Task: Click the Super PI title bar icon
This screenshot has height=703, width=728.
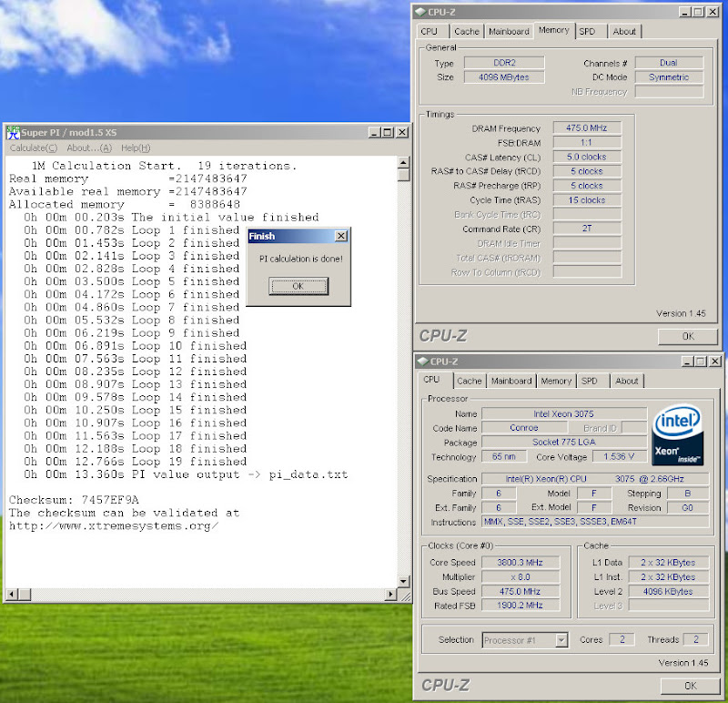Action: pyautogui.click(x=12, y=132)
